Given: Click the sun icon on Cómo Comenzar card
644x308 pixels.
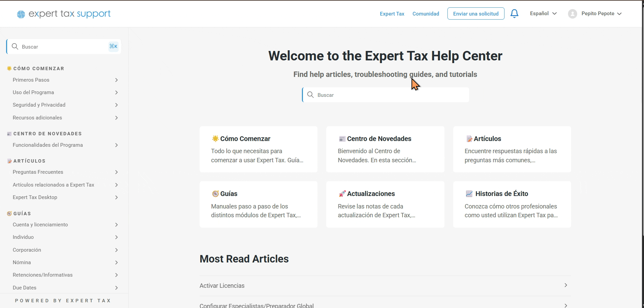Looking at the screenshot, I should tap(215, 139).
